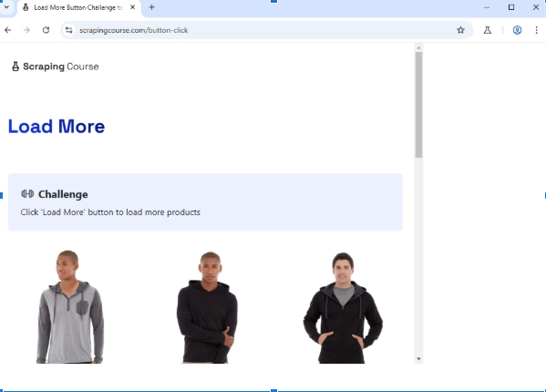
Task: Bookmark this page with the star icon
Action: 460,30
